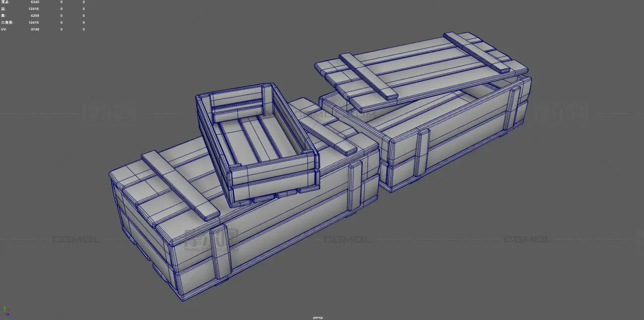
Task: Click the 边 edges label in HUD
Action: pos(4,9)
